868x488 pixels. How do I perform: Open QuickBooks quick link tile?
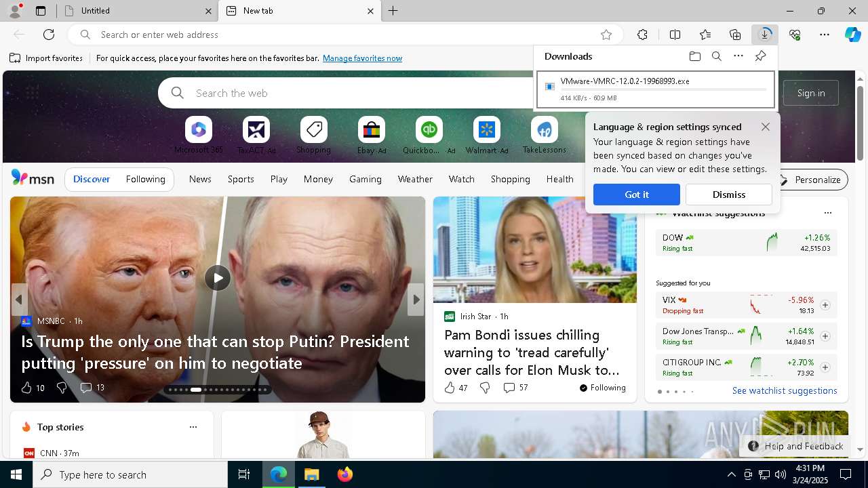429,135
